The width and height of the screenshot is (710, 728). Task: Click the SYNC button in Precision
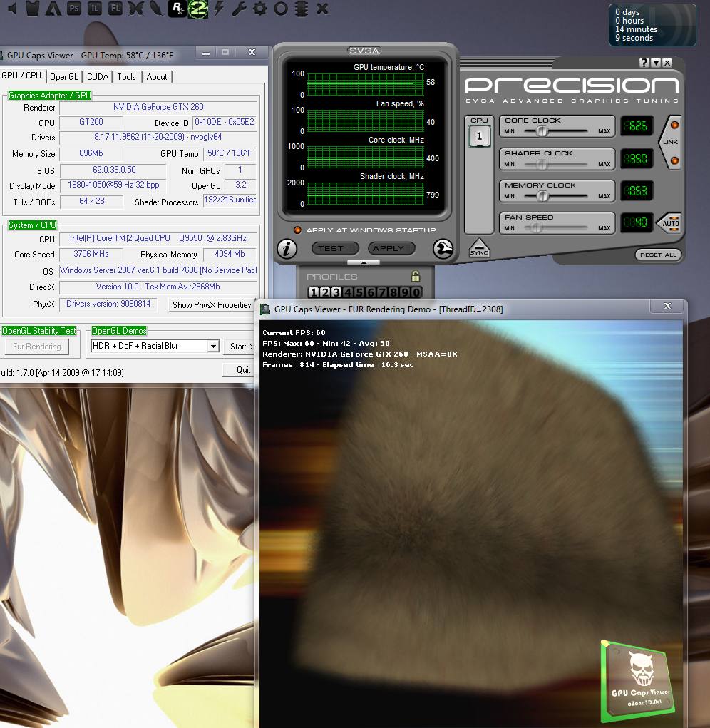click(x=479, y=248)
